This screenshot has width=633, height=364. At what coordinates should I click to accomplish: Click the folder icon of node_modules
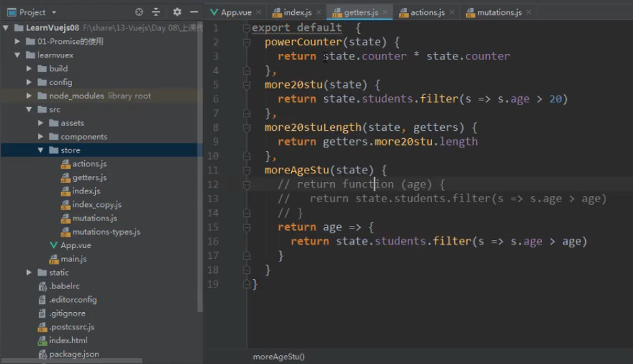pos(42,96)
